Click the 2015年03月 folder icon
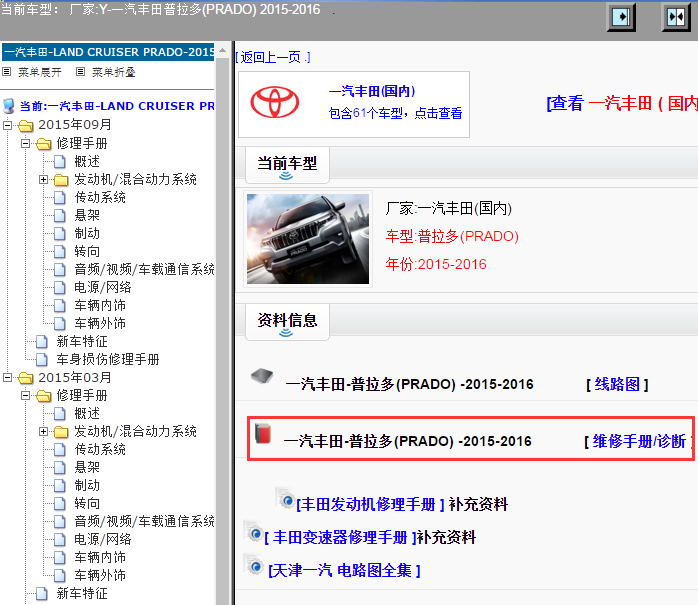Viewport: 698px width, 605px height. [26, 378]
